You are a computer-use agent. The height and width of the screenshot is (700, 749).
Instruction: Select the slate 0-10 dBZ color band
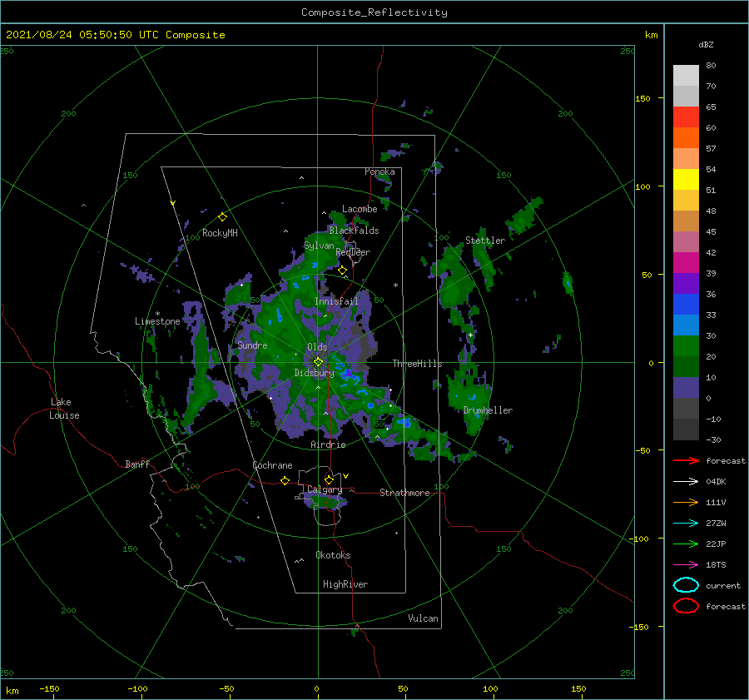[x=686, y=388]
